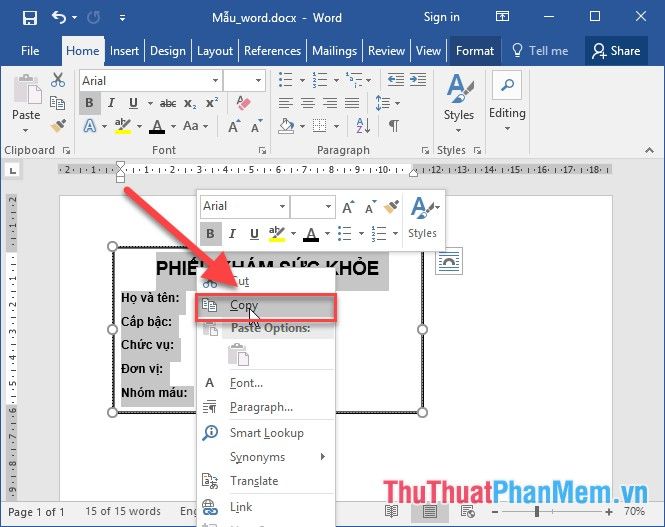Choose Copy from context menu

[x=266, y=305]
